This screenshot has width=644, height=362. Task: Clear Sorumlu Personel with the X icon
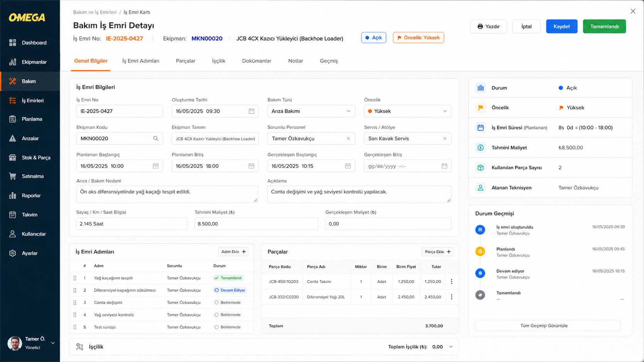[348, 138]
